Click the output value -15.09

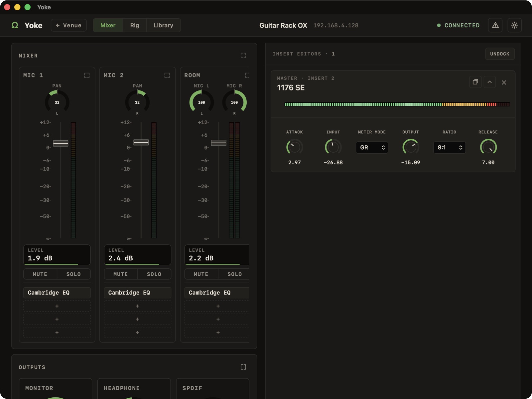411,163
